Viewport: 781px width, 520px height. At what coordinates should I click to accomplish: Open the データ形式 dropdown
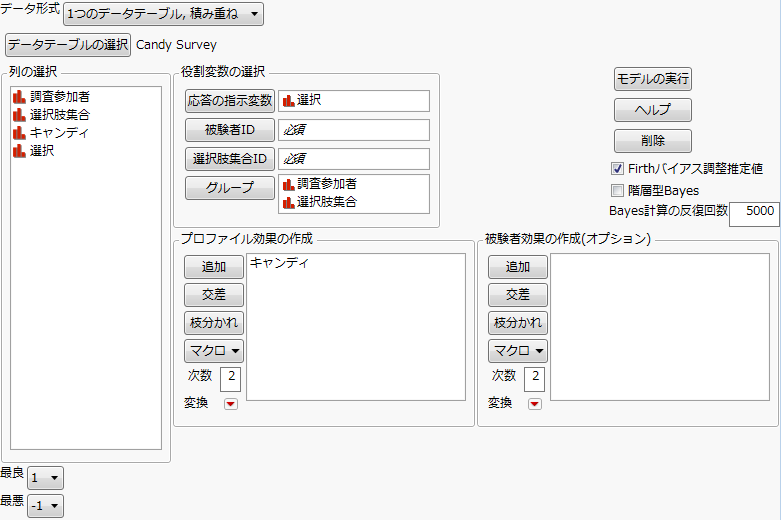point(163,14)
